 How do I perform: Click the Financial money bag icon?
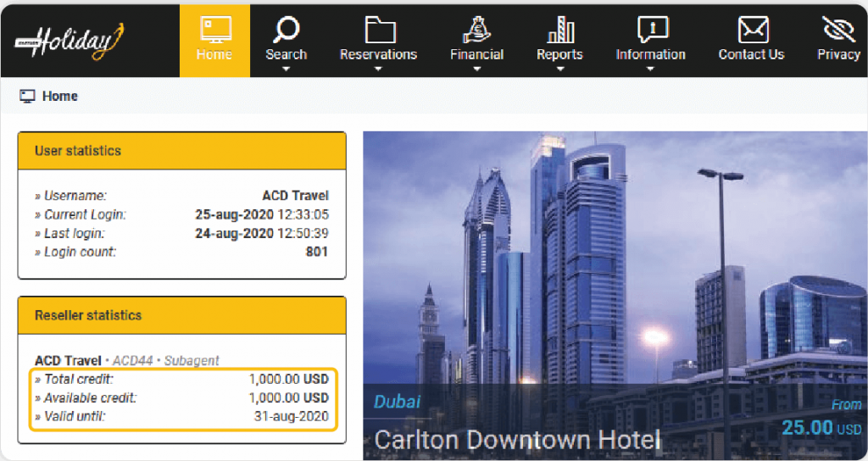[476, 29]
